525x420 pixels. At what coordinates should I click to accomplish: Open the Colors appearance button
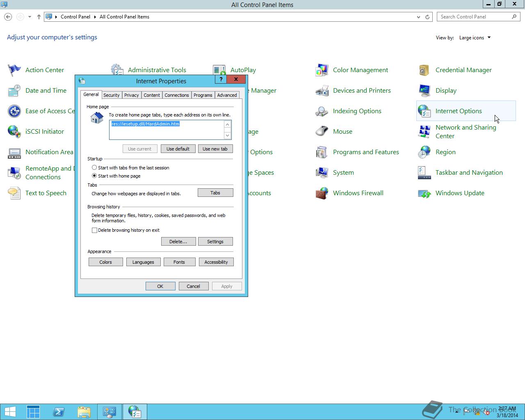point(106,262)
